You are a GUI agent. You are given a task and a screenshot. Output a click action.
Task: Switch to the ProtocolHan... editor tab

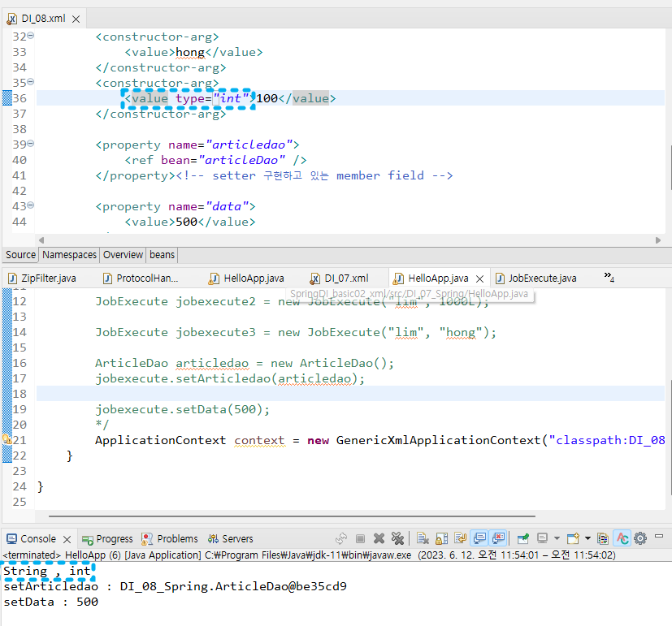(x=147, y=278)
